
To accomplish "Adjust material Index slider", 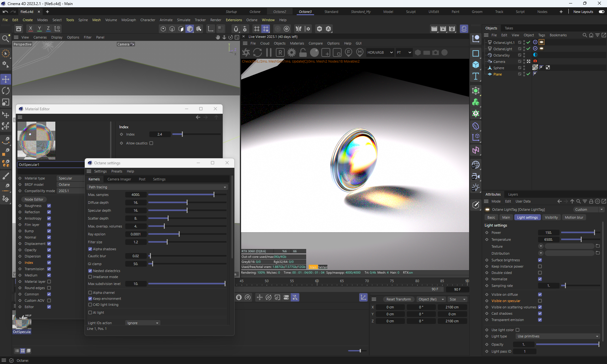I will point(196,134).
